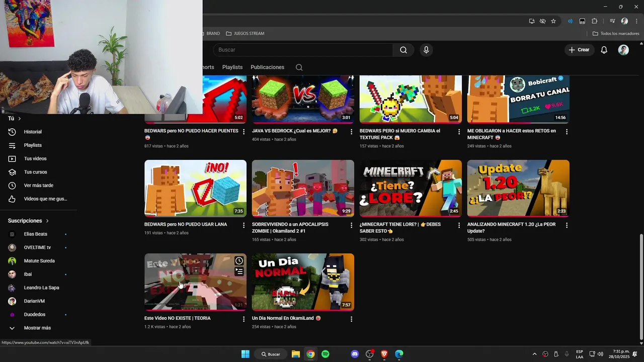Click install app icon in address bar
Screen dimensions: 644x362
point(532,21)
